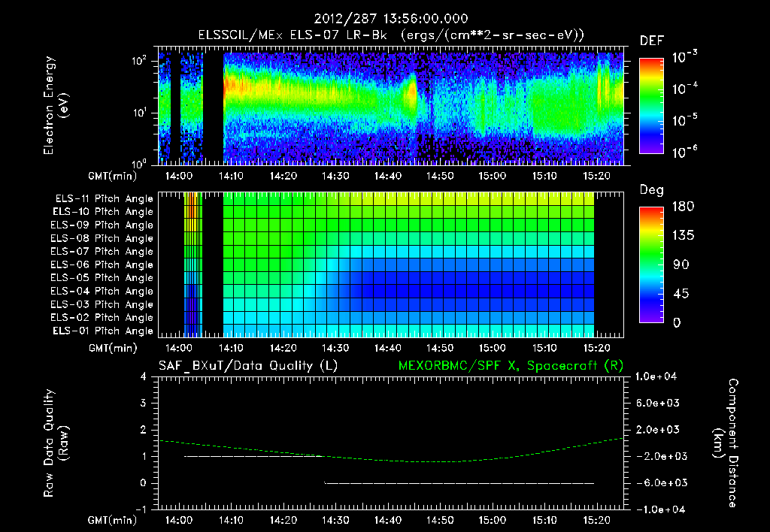Select the ELS-03 Pitch Angle row label
Image resolution: width=770 pixels, height=532 pixels.
pos(102,305)
